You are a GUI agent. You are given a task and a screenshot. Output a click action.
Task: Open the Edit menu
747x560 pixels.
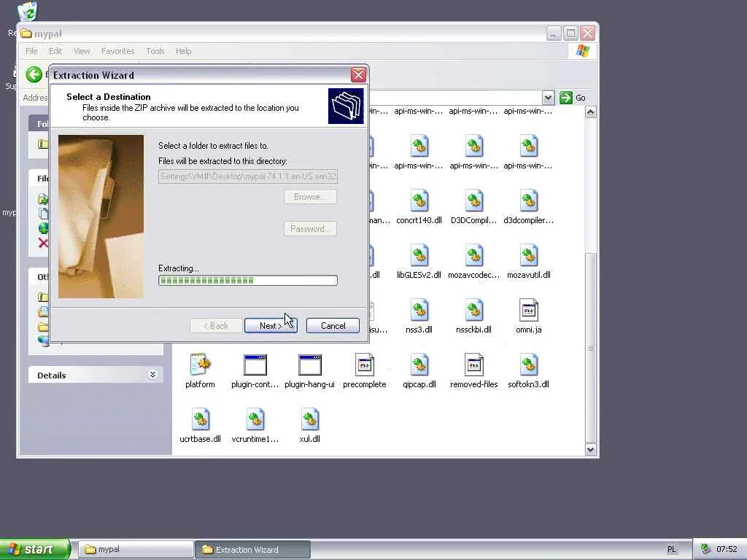55,51
